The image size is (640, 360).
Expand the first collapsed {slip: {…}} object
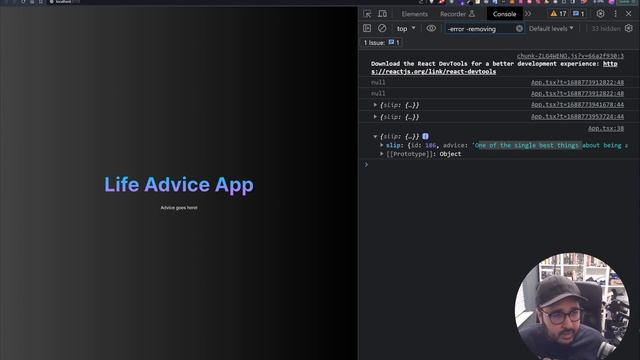coord(375,105)
